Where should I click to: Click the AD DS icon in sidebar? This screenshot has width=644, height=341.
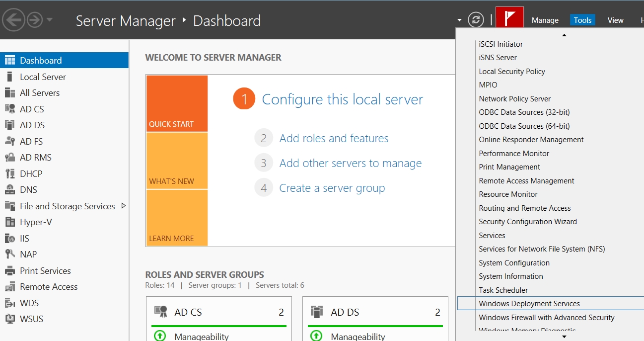10,125
